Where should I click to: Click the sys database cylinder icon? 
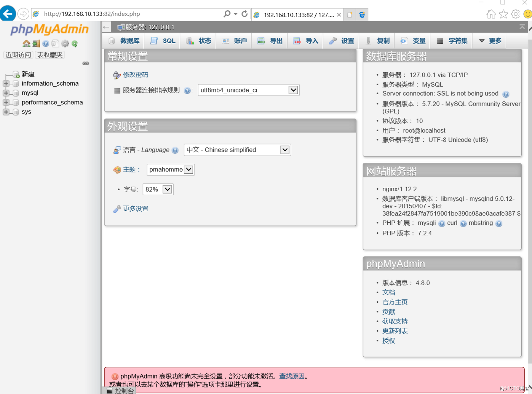click(x=16, y=112)
